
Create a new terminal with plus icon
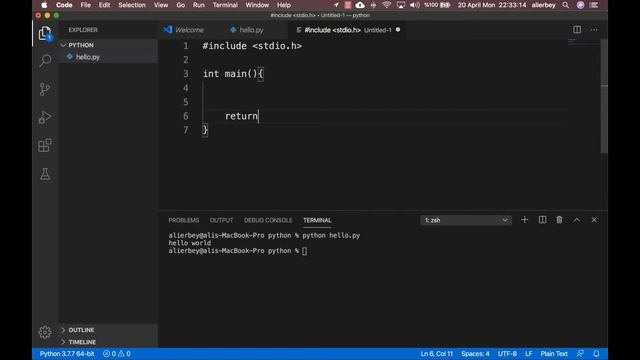(524, 220)
